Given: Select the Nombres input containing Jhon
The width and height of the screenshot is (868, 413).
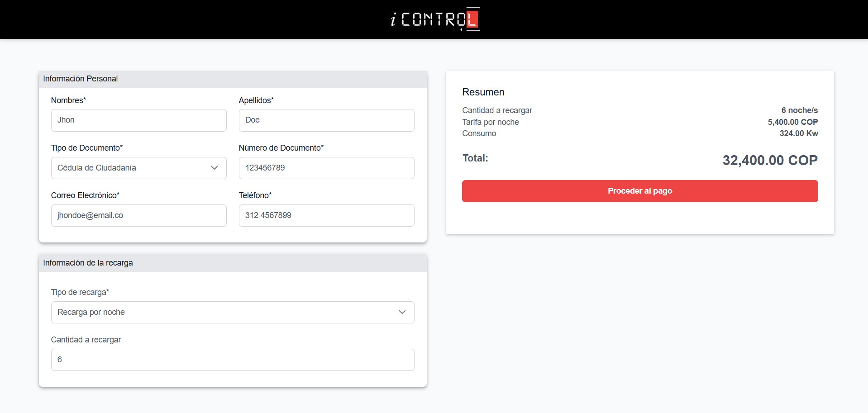Looking at the screenshot, I should pos(138,120).
